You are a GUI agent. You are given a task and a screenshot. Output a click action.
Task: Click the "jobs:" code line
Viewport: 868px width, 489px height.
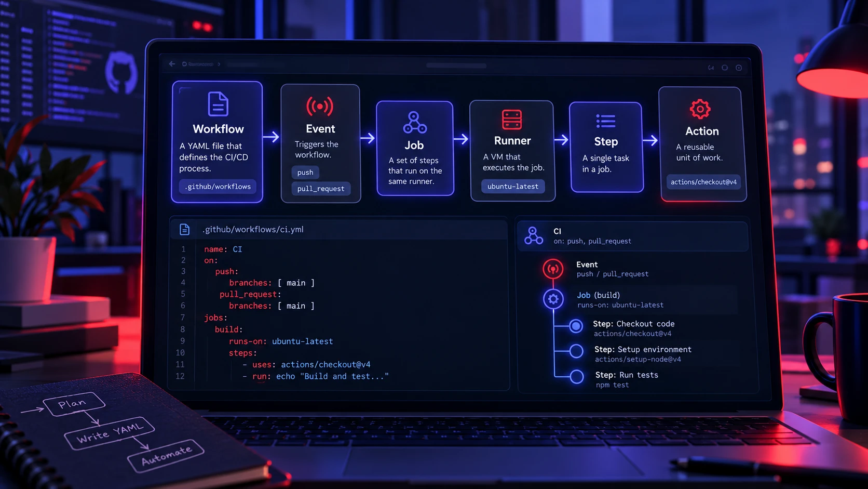pos(215,318)
